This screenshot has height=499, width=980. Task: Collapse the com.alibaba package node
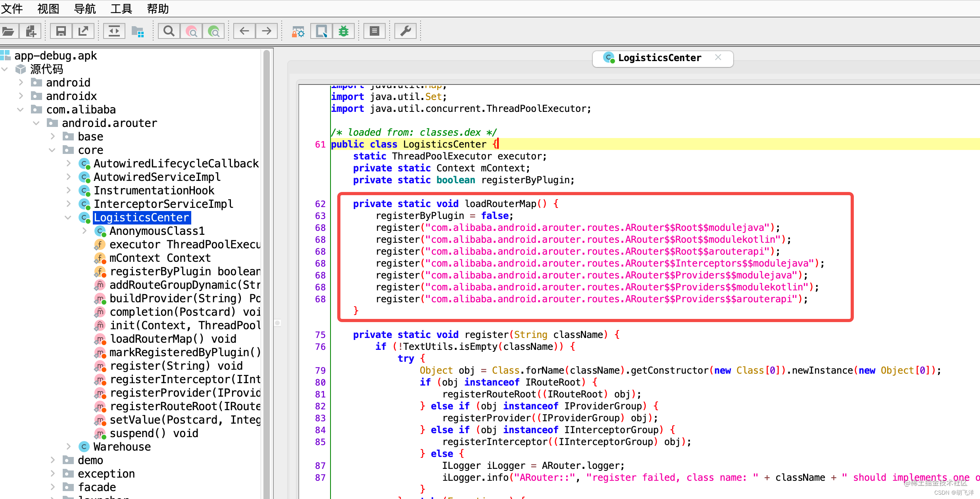tap(21, 109)
